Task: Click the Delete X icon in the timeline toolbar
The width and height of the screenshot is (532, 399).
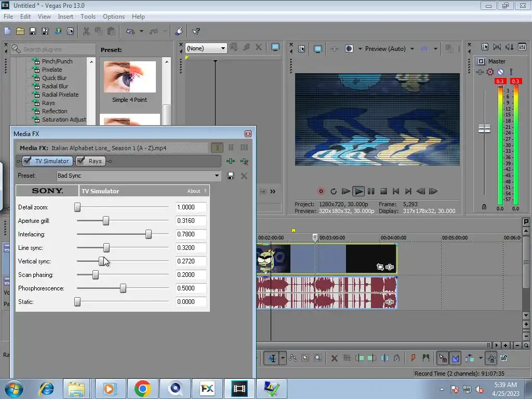Action: pyautogui.click(x=335, y=358)
